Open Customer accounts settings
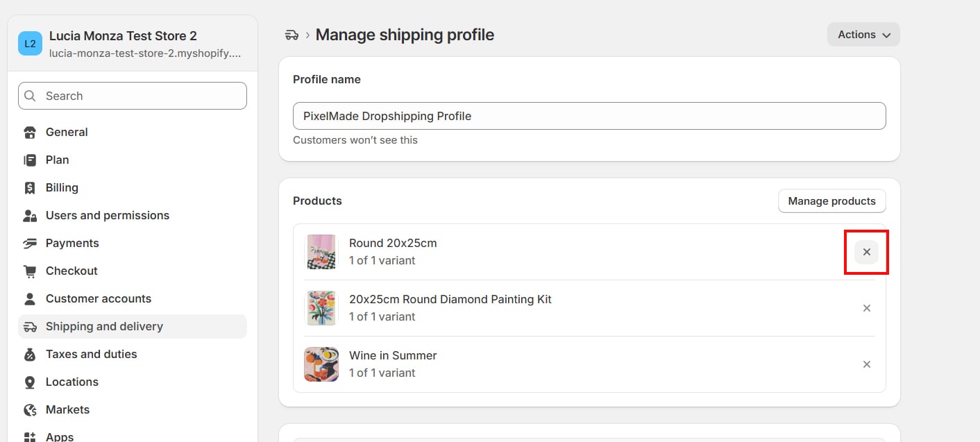Viewport: 980px width, 442px height. [98, 298]
